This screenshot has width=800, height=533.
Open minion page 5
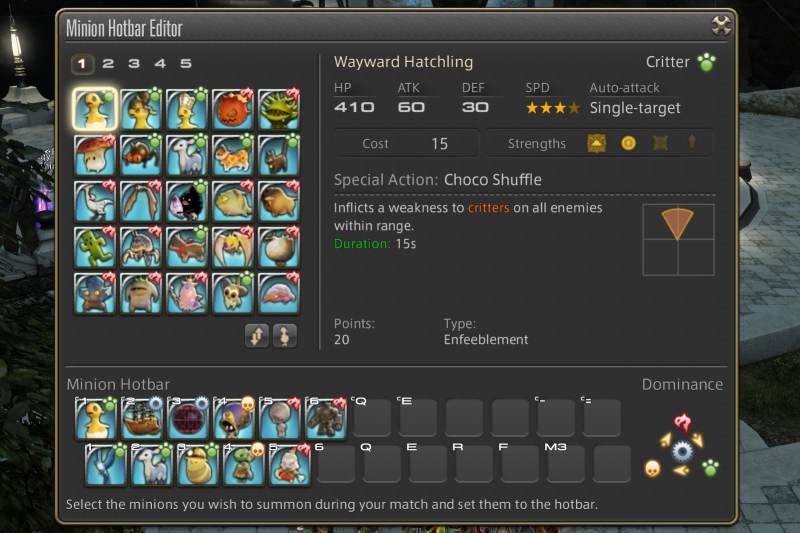click(x=186, y=64)
